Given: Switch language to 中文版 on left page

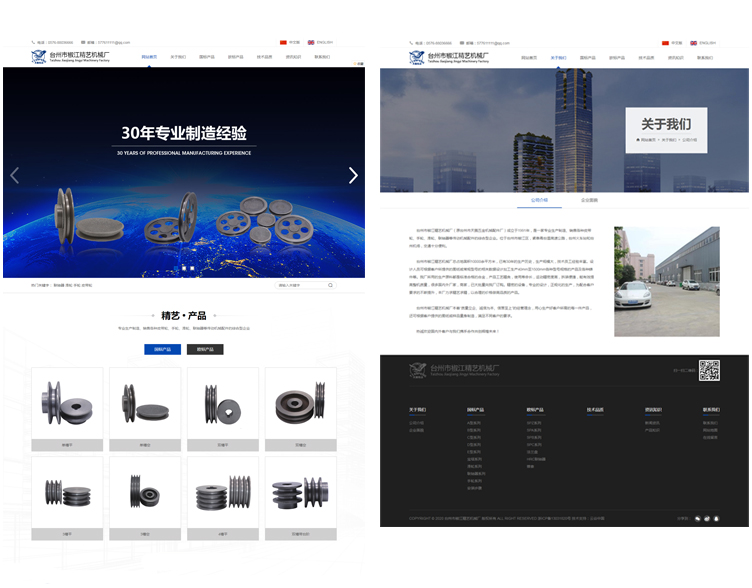Looking at the screenshot, I should tap(294, 43).
